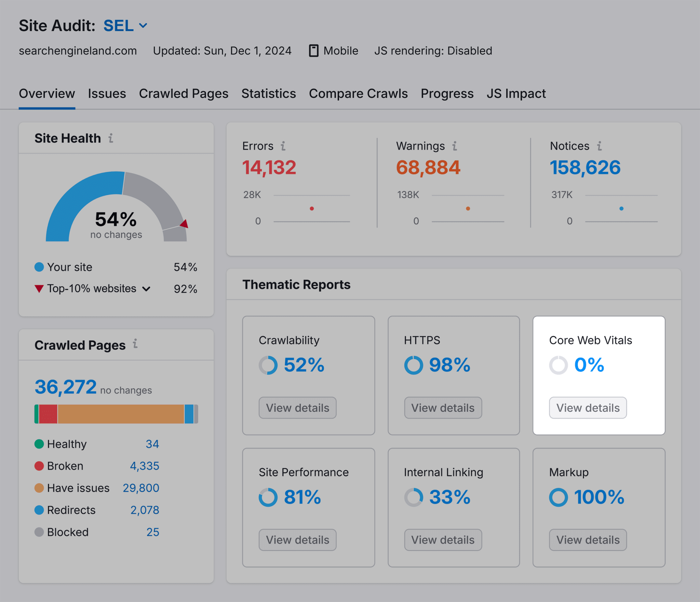The height and width of the screenshot is (602, 700).
Task: Open the 25 Blocked pages link
Action: [153, 532]
